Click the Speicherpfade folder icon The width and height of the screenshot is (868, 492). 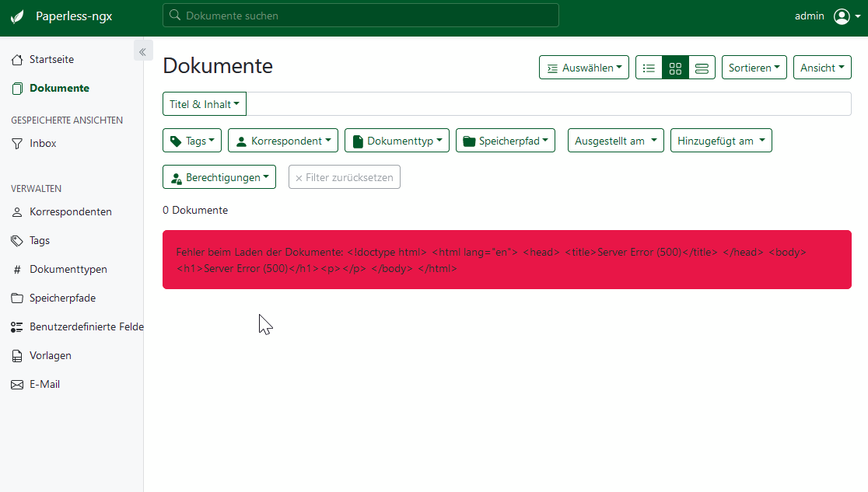tap(16, 298)
